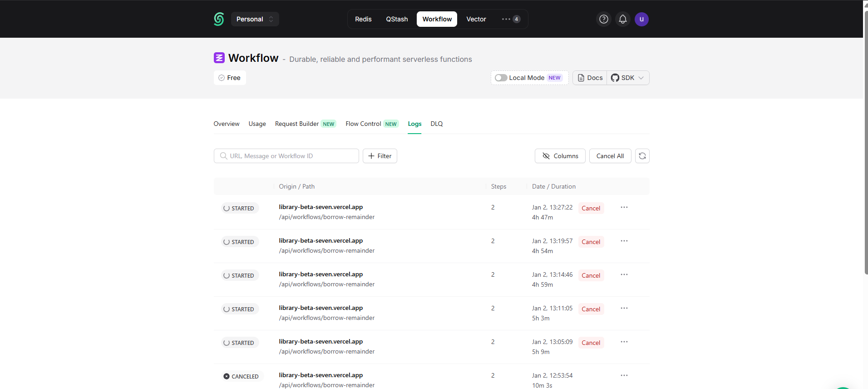This screenshot has height=389, width=868.
Task: Click the Upstash logo icon
Action: [219, 19]
